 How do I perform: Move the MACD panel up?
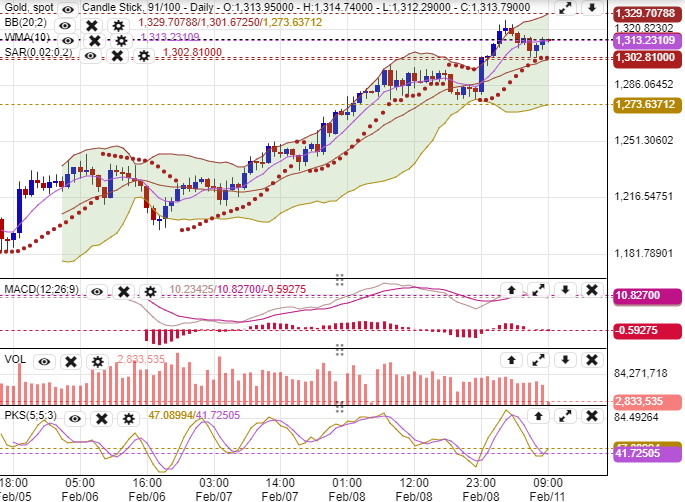tap(511, 291)
